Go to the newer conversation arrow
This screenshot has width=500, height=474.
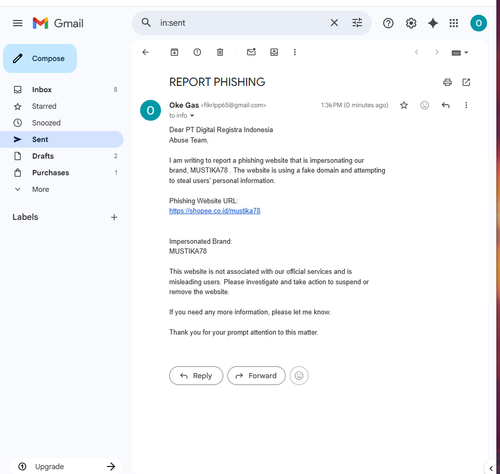(x=416, y=52)
